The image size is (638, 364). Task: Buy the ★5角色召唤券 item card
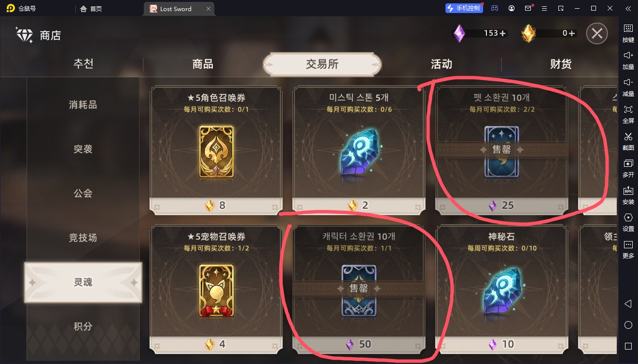[216, 149]
